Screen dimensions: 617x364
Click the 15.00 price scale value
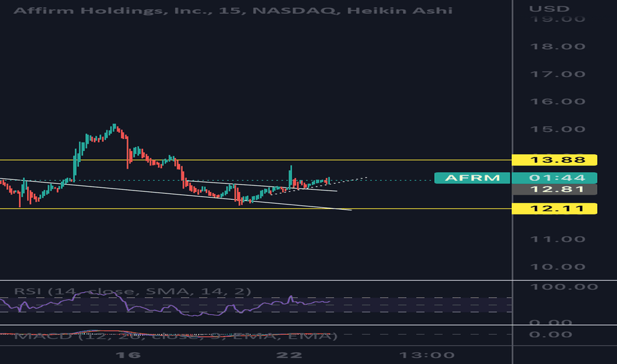click(x=557, y=129)
